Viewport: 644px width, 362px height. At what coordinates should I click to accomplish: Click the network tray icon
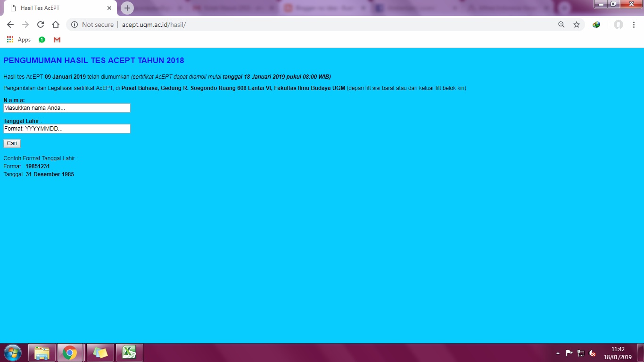click(581, 353)
